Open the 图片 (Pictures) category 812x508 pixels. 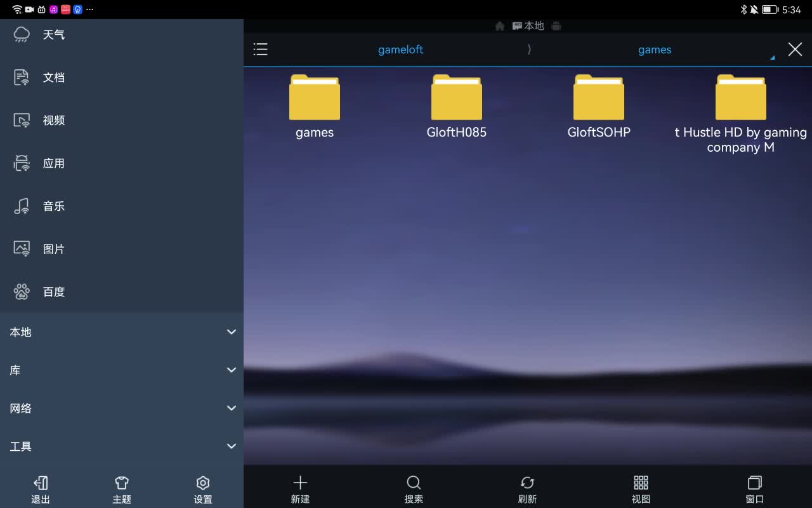point(53,248)
